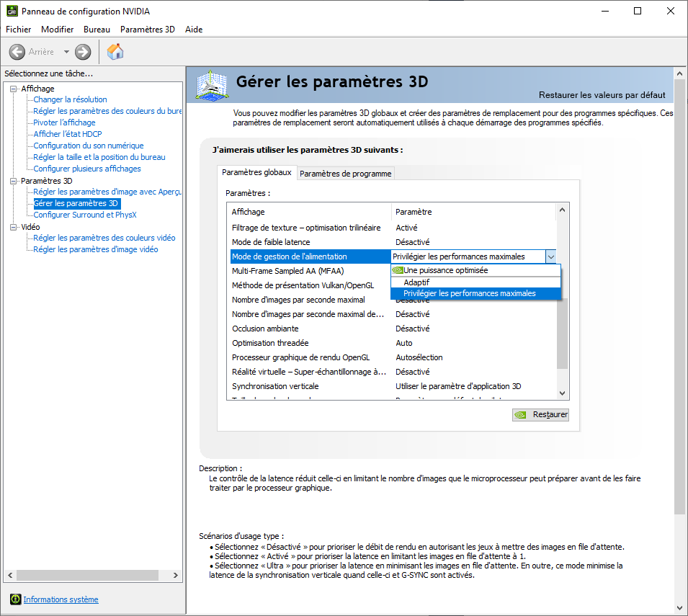Open the Fichier menu
This screenshot has height=616, width=688.
coord(19,30)
